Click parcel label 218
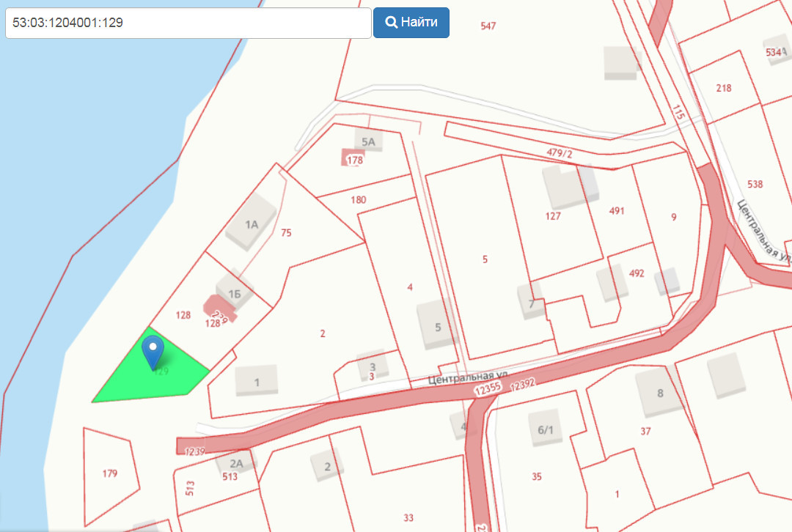Image resolution: width=792 pixels, height=532 pixels. [724, 88]
